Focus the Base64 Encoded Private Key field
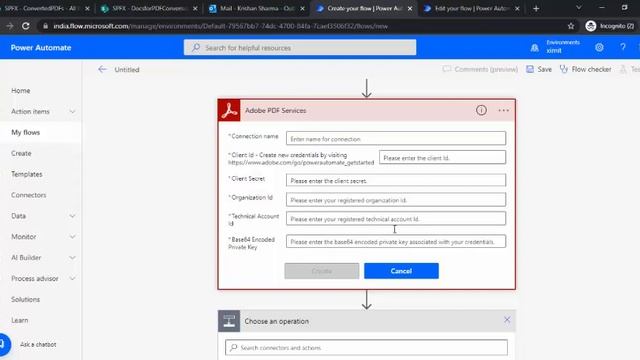 coord(396,242)
